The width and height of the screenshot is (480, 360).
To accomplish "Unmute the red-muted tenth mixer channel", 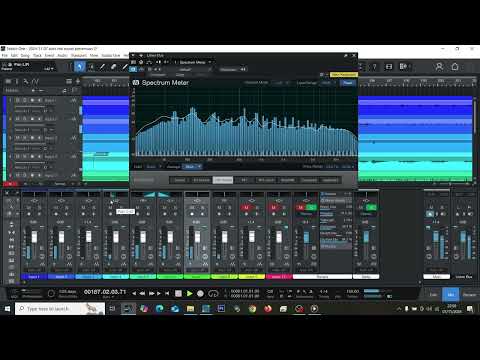I will pyautogui.click(x=274, y=207).
